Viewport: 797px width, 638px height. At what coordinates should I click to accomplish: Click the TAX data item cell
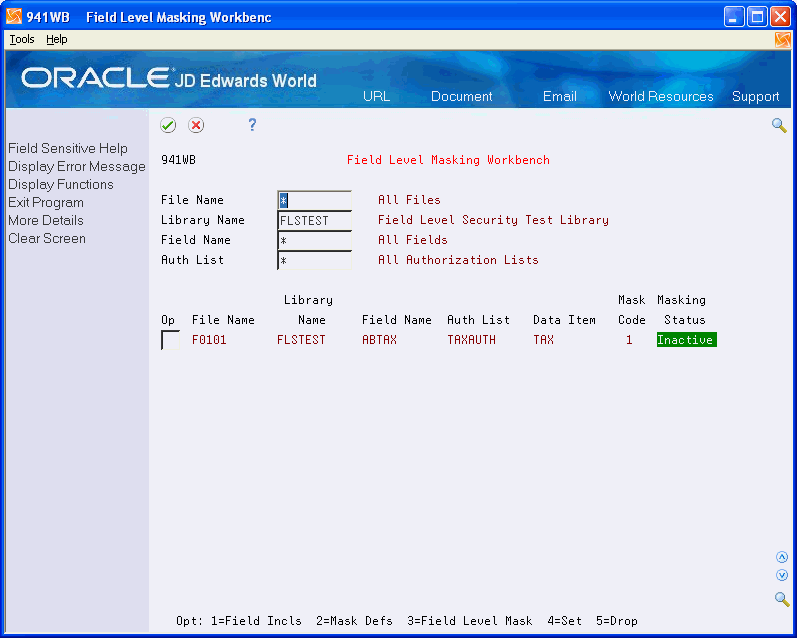pyautogui.click(x=543, y=340)
